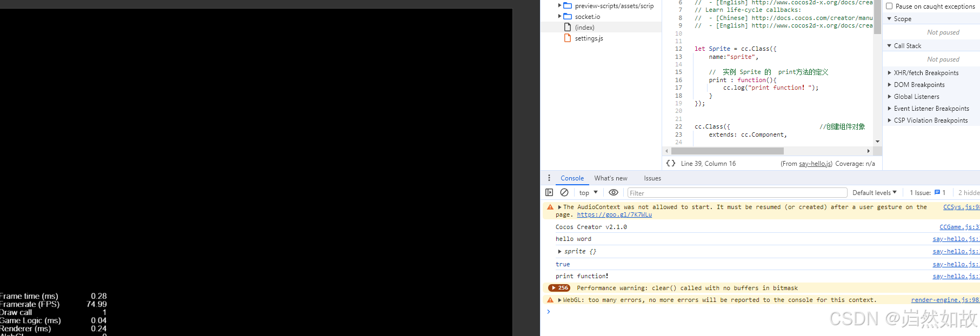The height and width of the screenshot is (336, 980).
Task: Click the 'Cocos Creator v2.1.0' log
Action: click(x=591, y=227)
